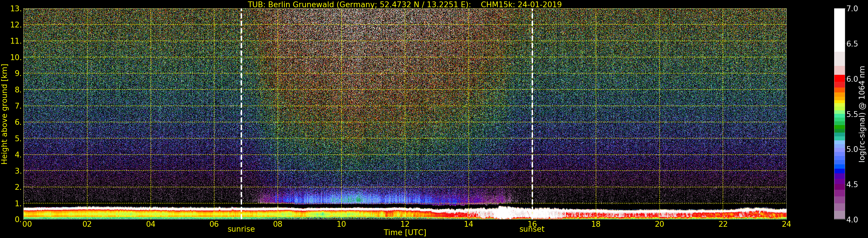Click the time tick label '04'

tap(151, 224)
